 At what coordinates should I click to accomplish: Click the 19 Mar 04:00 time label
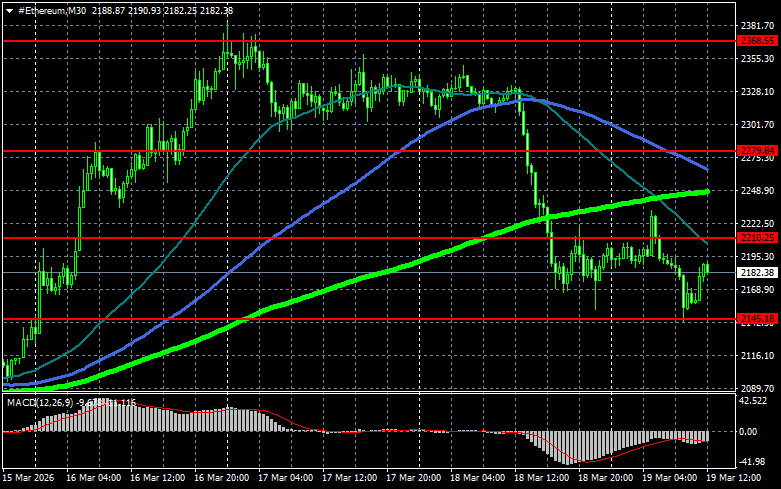(669, 478)
